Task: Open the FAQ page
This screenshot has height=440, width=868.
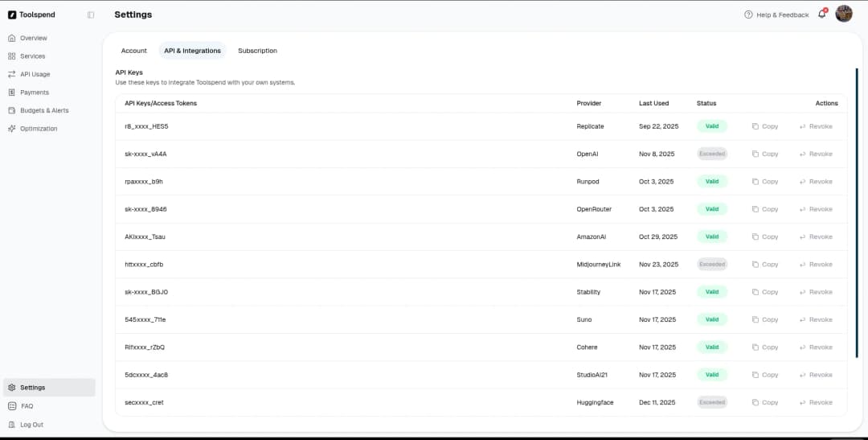Action: 27,406
